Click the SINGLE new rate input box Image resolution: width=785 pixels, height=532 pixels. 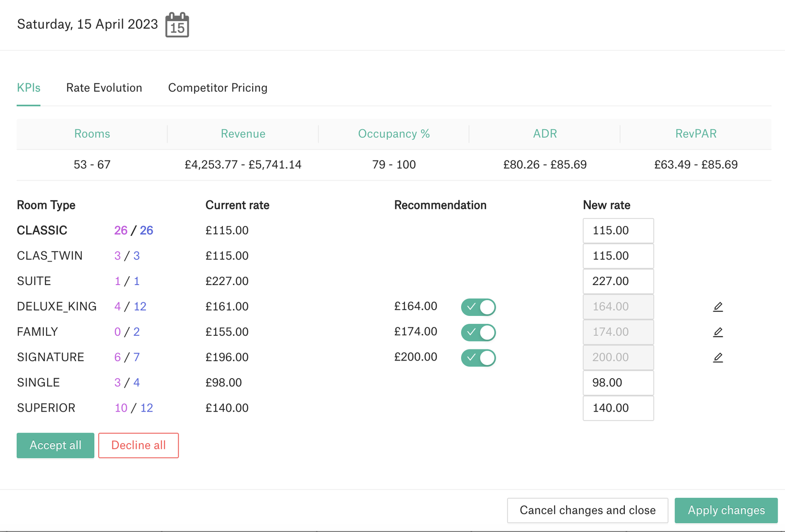coord(618,382)
